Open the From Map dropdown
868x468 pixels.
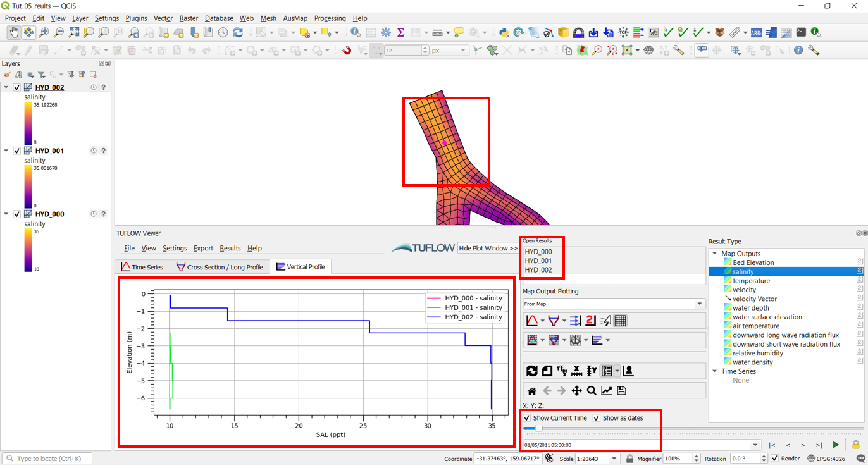click(698, 304)
